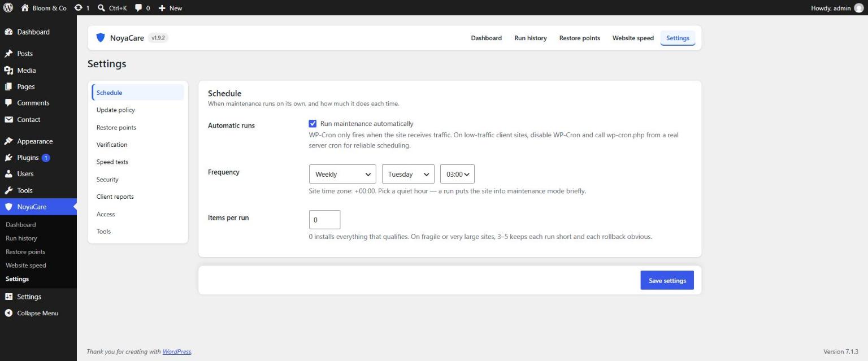The image size is (868, 361).
Task: Click the Appearance paintbrush icon
Action: click(8, 141)
